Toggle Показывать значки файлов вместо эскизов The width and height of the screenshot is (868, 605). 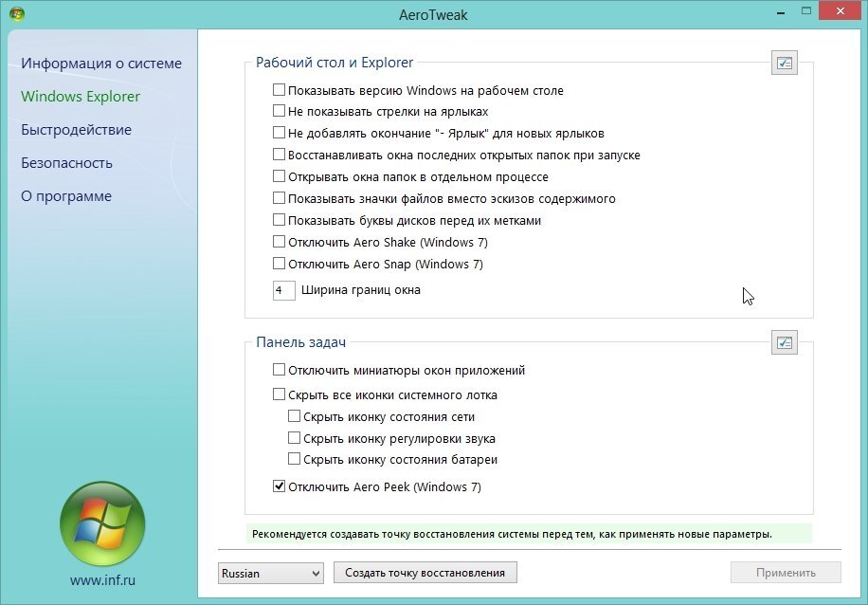click(279, 198)
